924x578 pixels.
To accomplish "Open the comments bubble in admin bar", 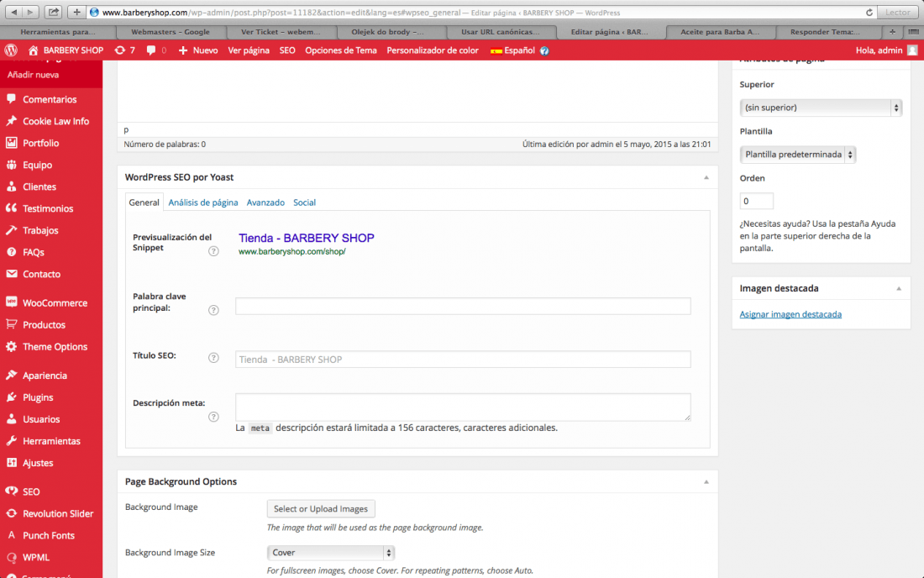I will (x=151, y=50).
